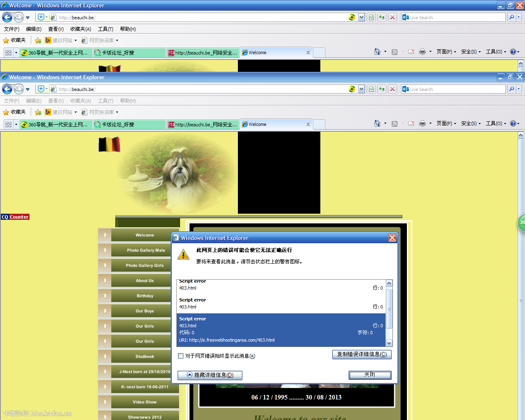Click Print icon in upper IE window
Viewport: 525px width, 420px height.
tap(422, 52)
